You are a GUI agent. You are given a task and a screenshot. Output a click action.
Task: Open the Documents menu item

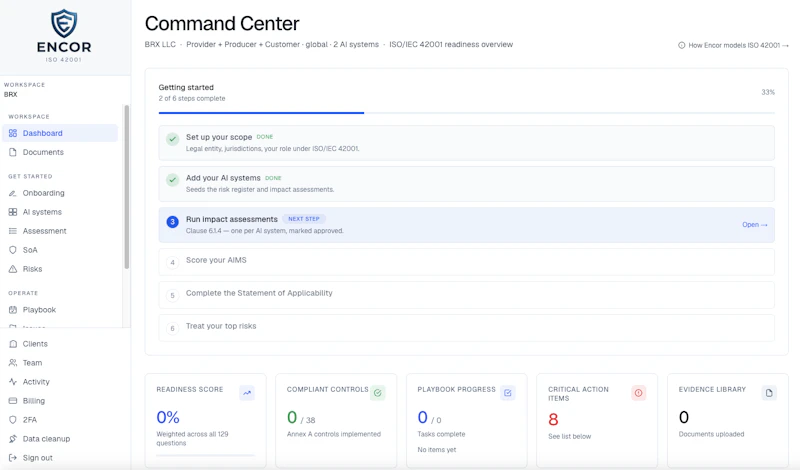[60, 152]
